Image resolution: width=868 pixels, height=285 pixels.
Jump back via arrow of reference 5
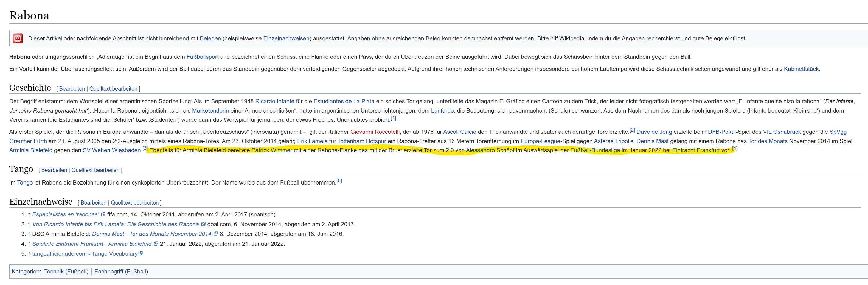click(x=29, y=254)
